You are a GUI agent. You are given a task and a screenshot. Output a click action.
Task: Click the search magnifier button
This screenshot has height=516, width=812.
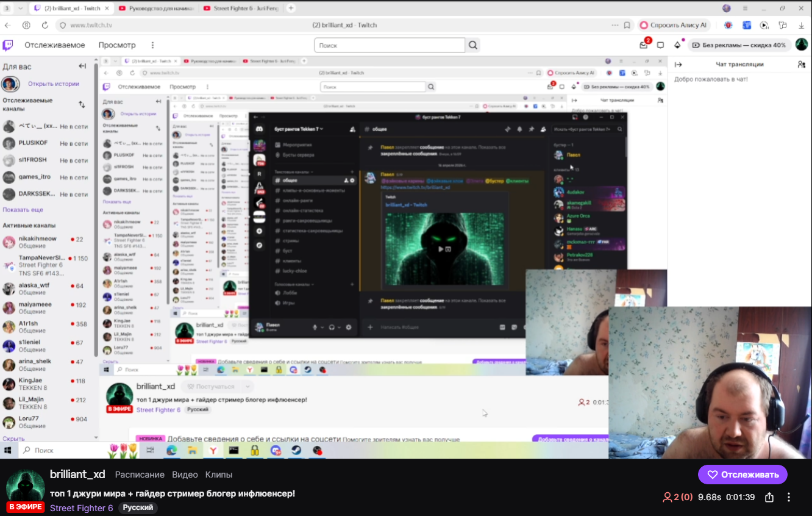472,45
